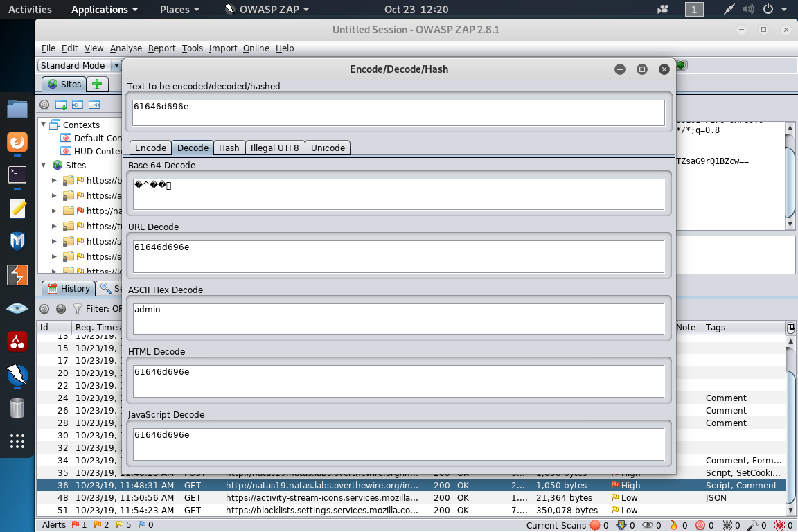Viewport: 798px width, 532px height.
Task: Open the Terminal from the dock
Action: [17, 175]
